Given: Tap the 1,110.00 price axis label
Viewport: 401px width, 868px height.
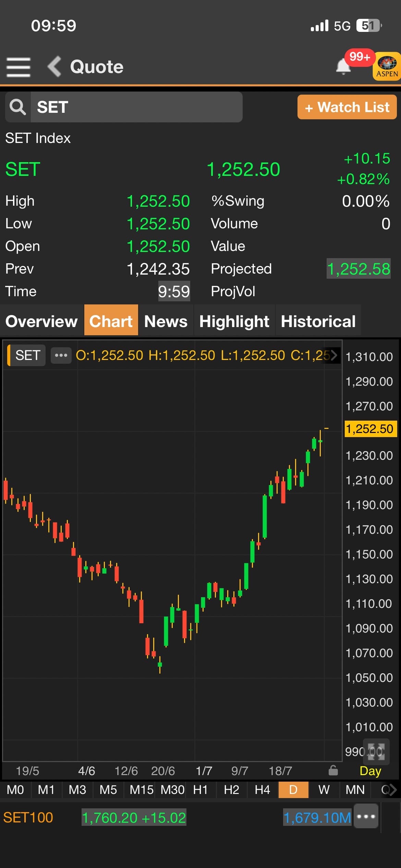Looking at the screenshot, I should [x=369, y=604].
